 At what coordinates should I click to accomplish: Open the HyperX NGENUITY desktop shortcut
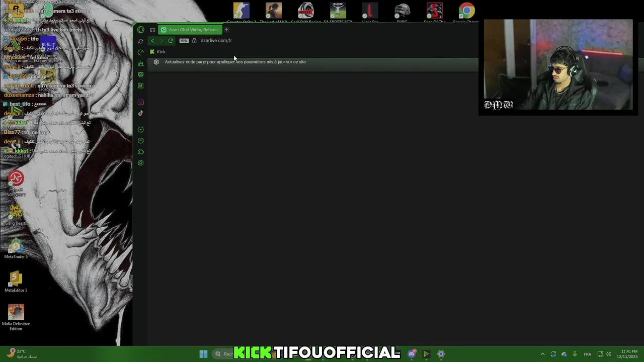point(16,183)
